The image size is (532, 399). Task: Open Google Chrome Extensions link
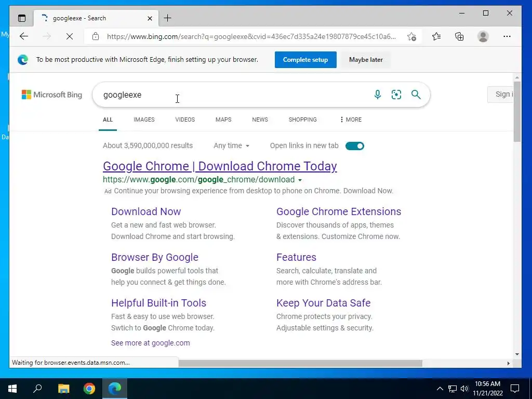tap(339, 211)
